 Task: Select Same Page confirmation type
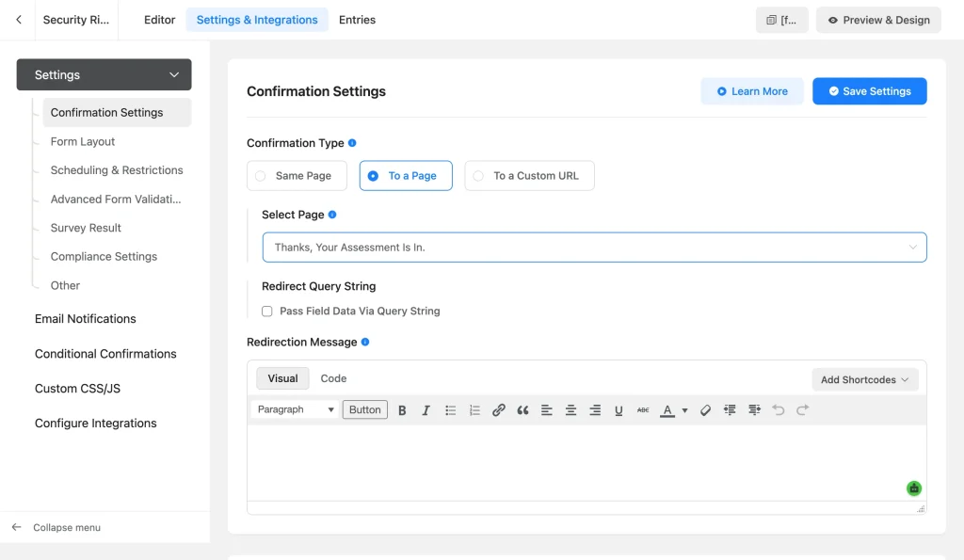tap(297, 176)
